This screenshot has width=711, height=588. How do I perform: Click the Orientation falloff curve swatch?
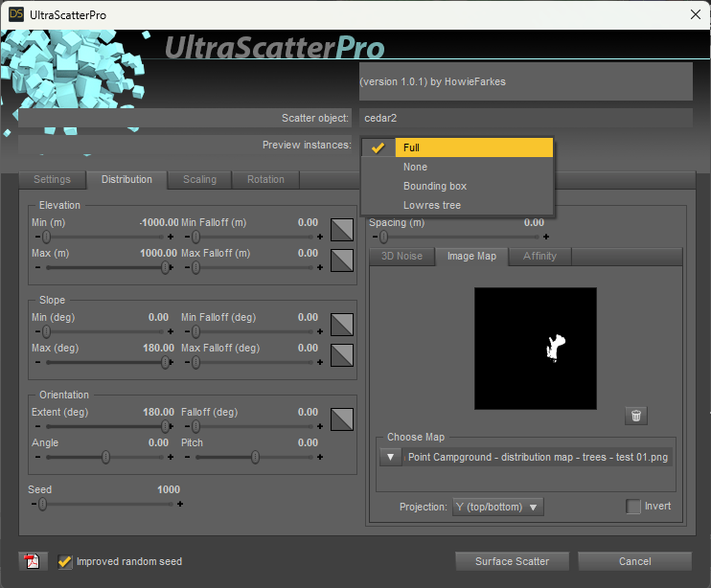tap(342, 419)
